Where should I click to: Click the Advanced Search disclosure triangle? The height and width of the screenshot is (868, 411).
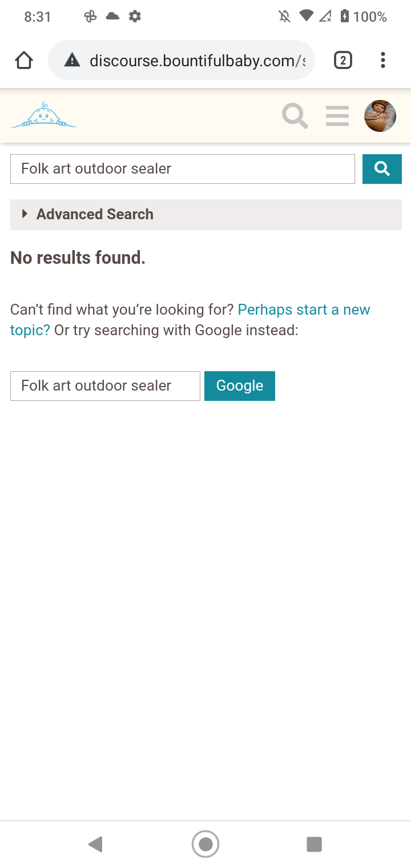point(25,214)
